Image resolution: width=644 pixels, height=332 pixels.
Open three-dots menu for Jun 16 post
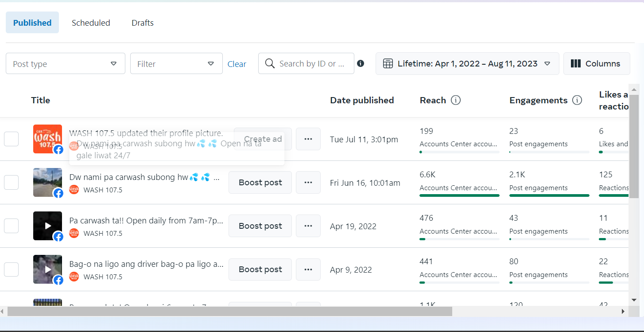pos(308,183)
